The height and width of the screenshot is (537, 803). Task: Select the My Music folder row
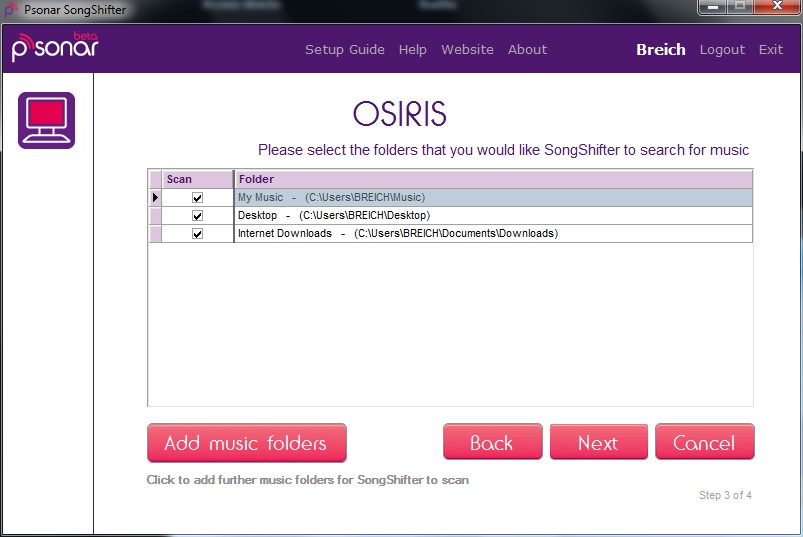click(x=493, y=198)
